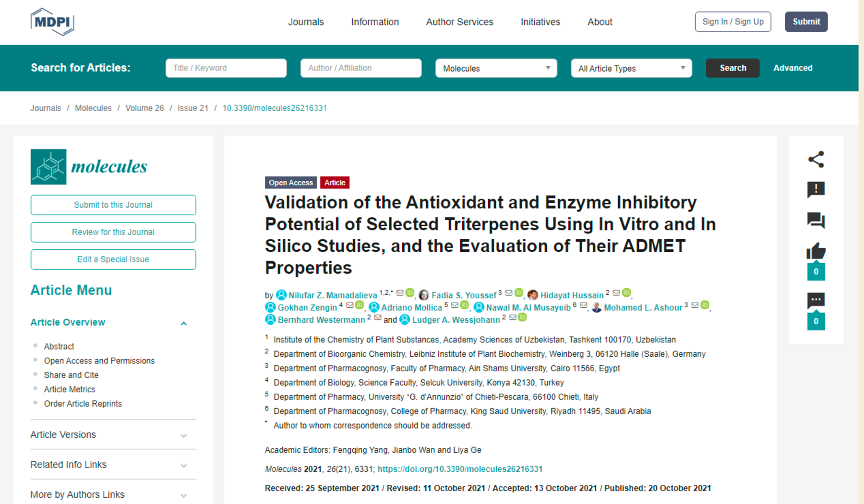
Task: Click the MDPI logo
Action: point(52,22)
